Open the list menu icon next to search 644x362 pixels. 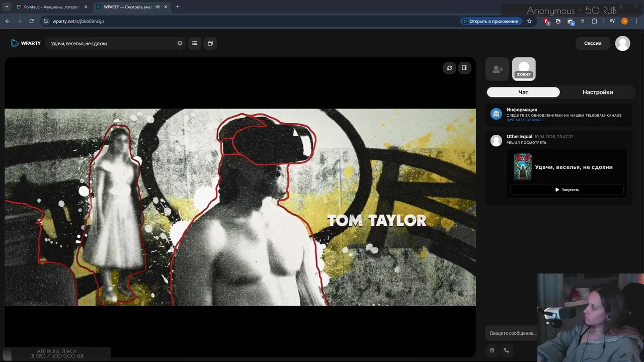point(195,43)
